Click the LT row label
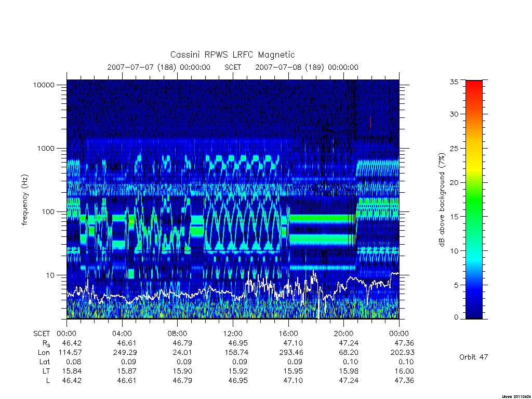 pos(46,371)
